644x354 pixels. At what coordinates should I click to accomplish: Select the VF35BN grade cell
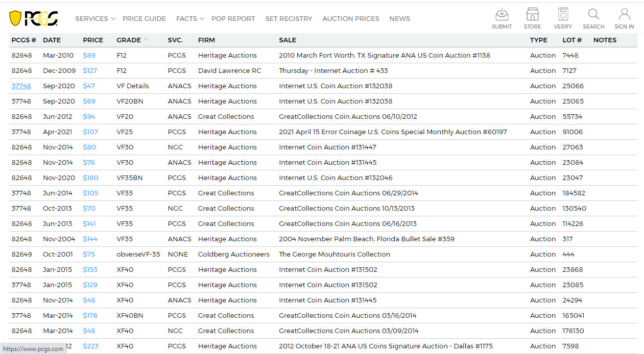130,178
